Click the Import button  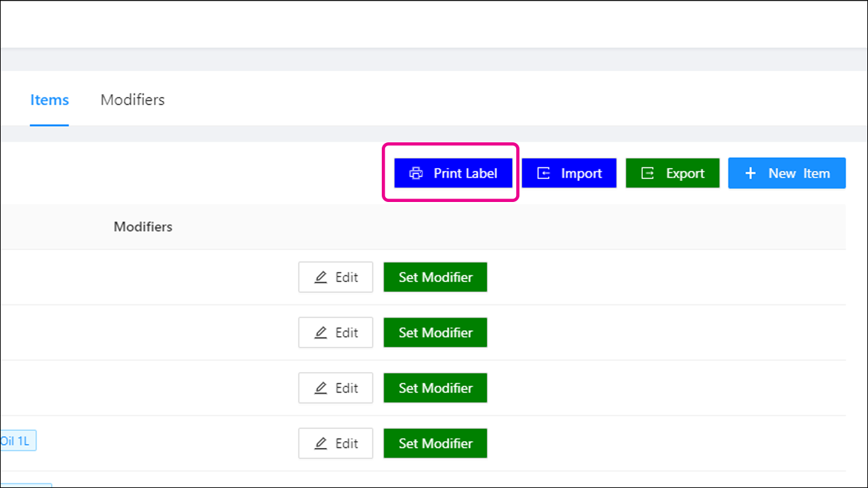569,174
